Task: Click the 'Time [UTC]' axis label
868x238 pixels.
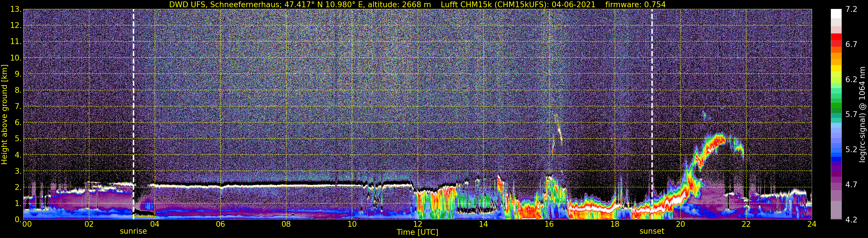Action: coord(417,232)
